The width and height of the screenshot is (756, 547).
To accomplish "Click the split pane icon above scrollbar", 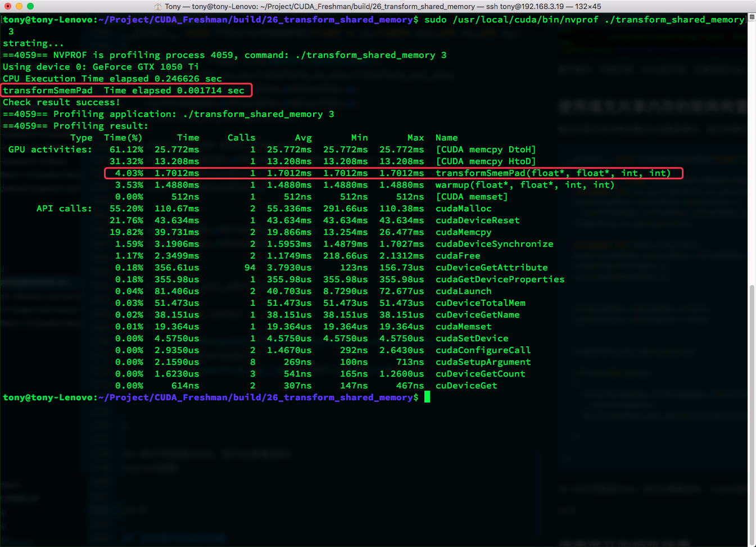I will (x=752, y=17).
